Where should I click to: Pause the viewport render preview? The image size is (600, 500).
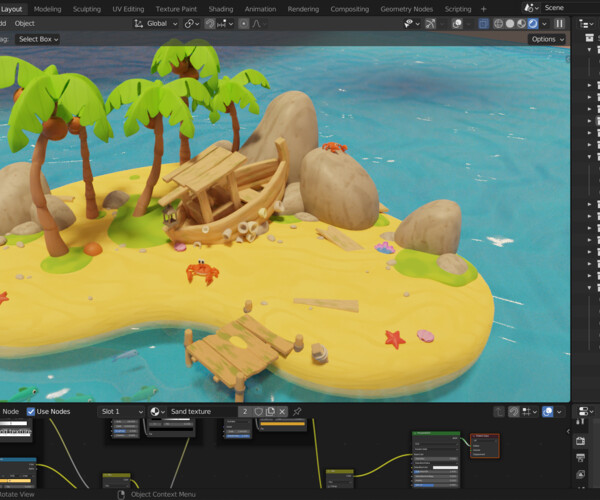pyautogui.click(x=559, y=24)
